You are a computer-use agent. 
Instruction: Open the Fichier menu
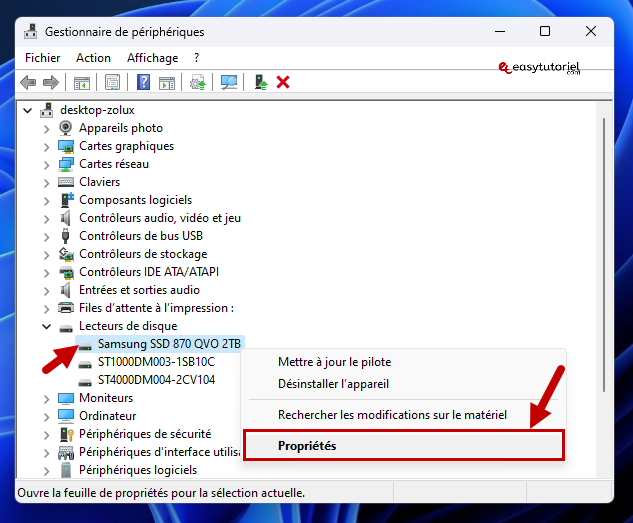(42, 58)
